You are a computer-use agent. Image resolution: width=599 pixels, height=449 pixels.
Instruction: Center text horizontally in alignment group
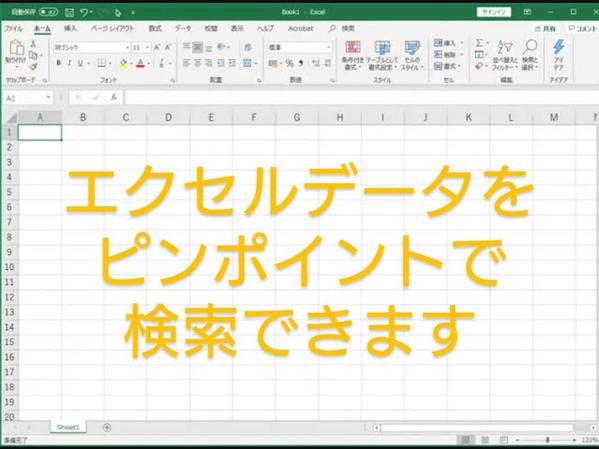coord(198,63)
